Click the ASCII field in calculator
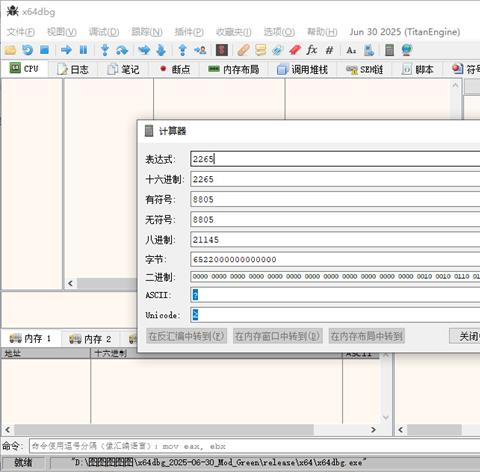This screenshot has width=480, height=472. [335, 295]
